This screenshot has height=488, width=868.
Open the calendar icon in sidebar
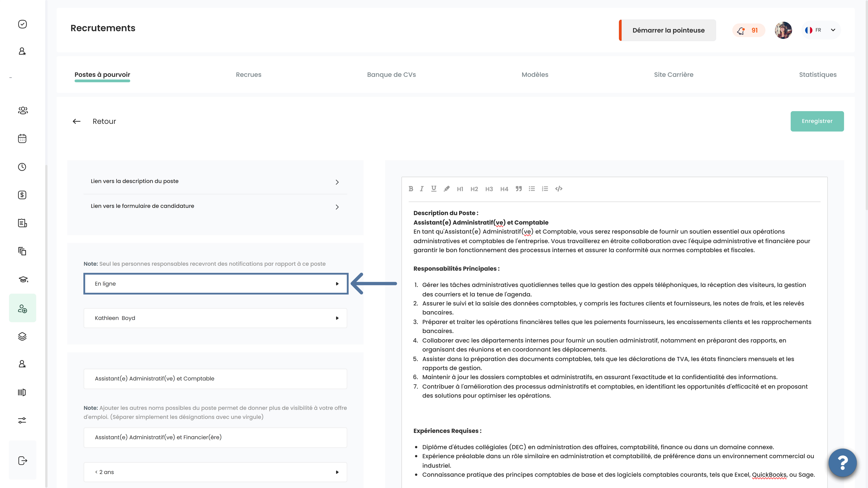click(x=22, y=138)
